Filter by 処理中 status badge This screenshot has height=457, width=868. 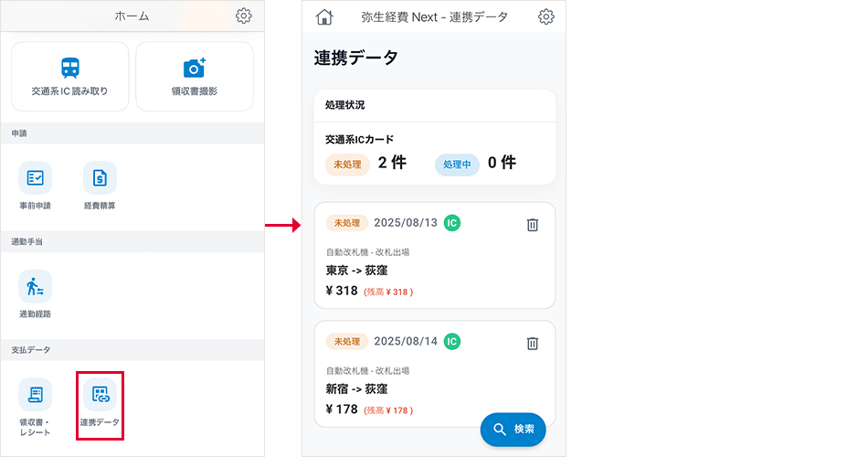click(x=457, y=164)
